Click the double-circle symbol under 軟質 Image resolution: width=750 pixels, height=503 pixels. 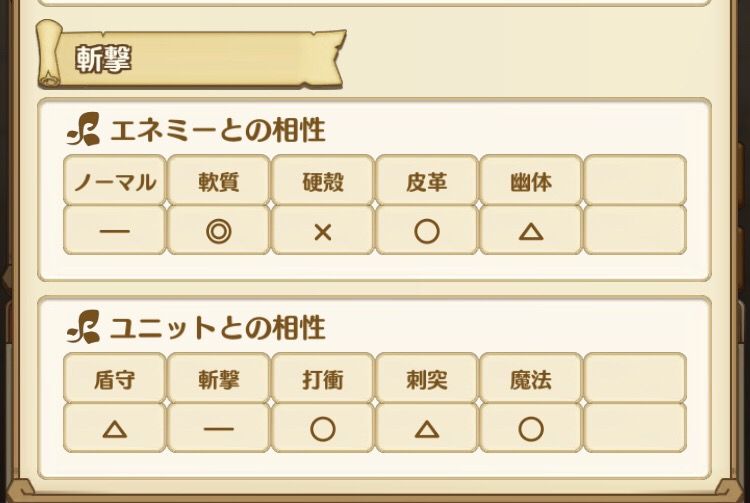pos(218,231)
